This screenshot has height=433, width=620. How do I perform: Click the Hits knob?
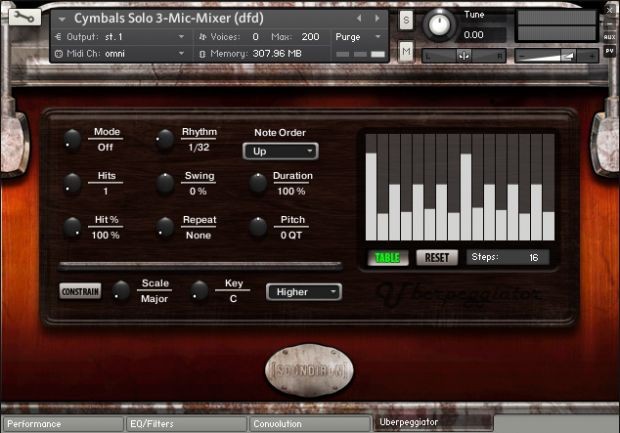[73, 184]
